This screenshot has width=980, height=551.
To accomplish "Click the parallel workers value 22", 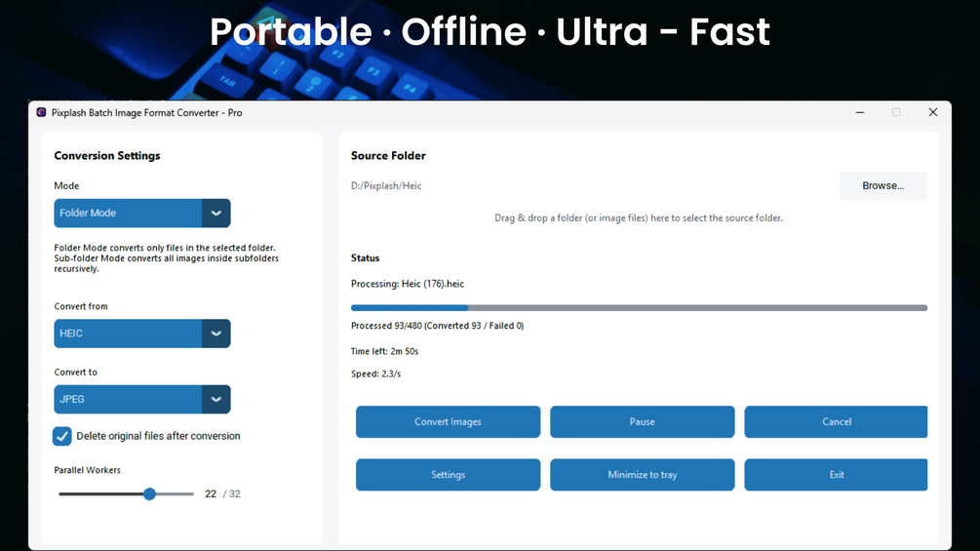I will pyautogui.click(x=211, y=494).
